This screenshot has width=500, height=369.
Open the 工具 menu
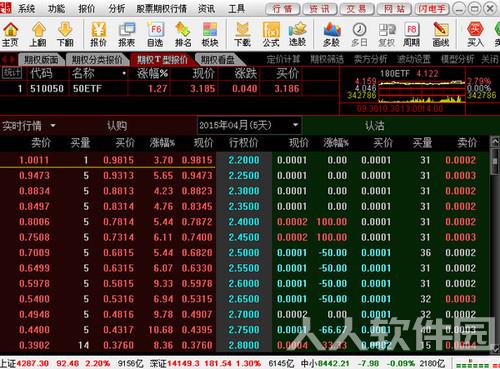click(x=236, y=9)
